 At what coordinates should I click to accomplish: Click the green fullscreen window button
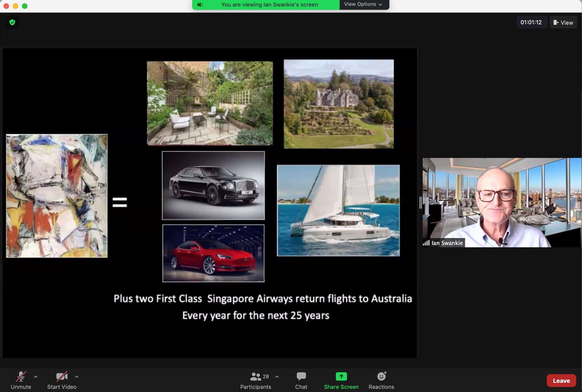tap(25, 6)
